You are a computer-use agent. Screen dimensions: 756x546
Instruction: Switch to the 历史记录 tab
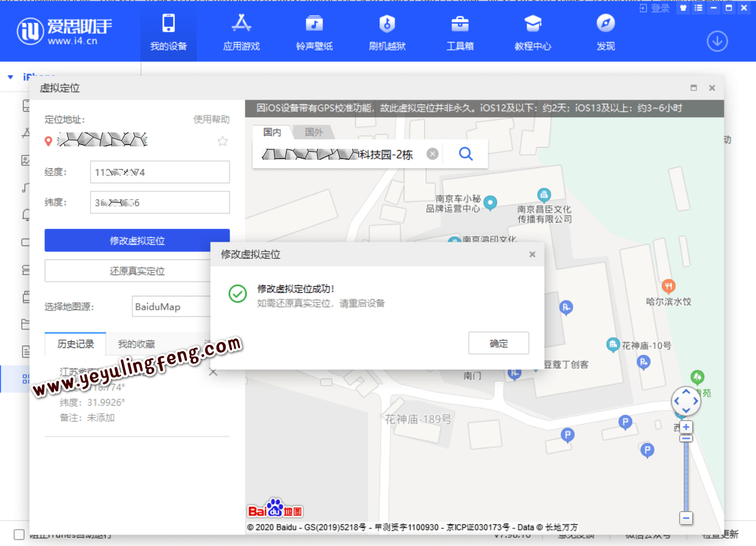pos(76,344)
